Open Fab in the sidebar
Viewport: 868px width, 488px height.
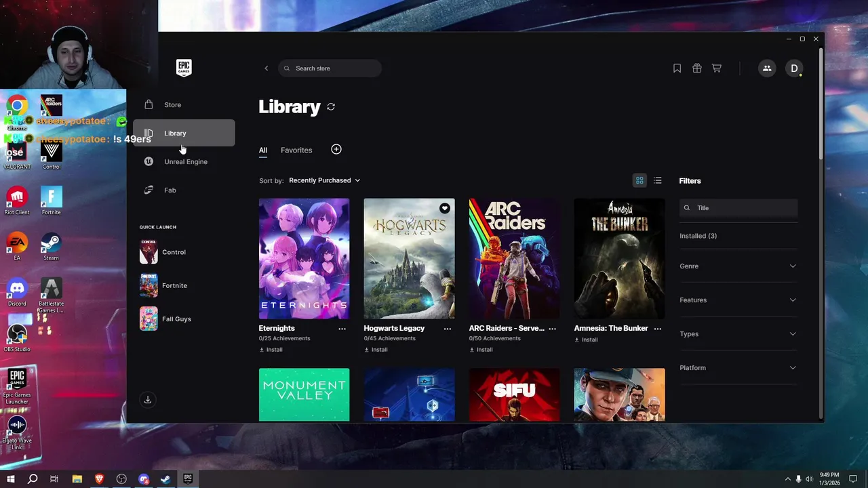[x=184, y=190]
